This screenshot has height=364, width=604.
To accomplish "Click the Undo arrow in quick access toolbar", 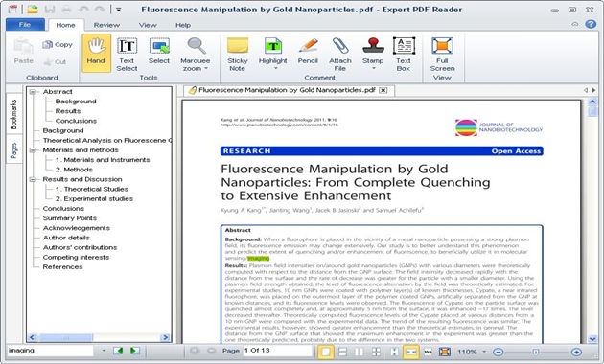I will 83,9.
